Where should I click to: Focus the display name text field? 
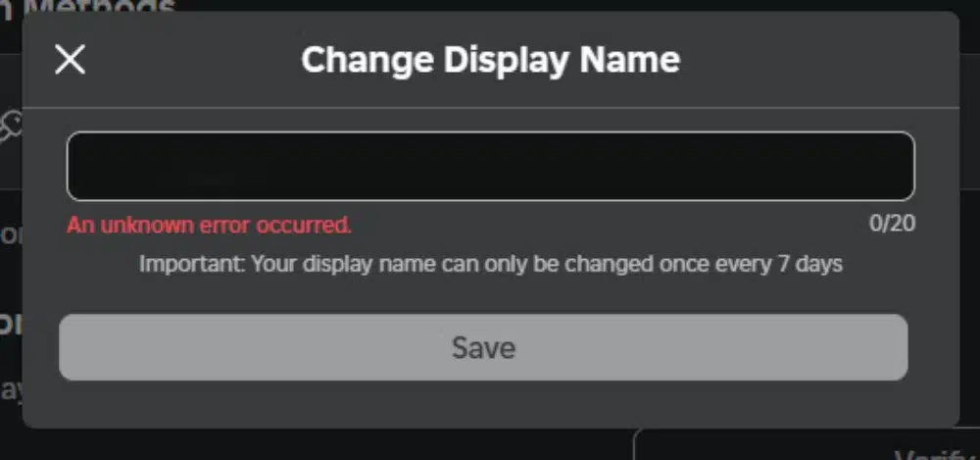click(490, 166)
